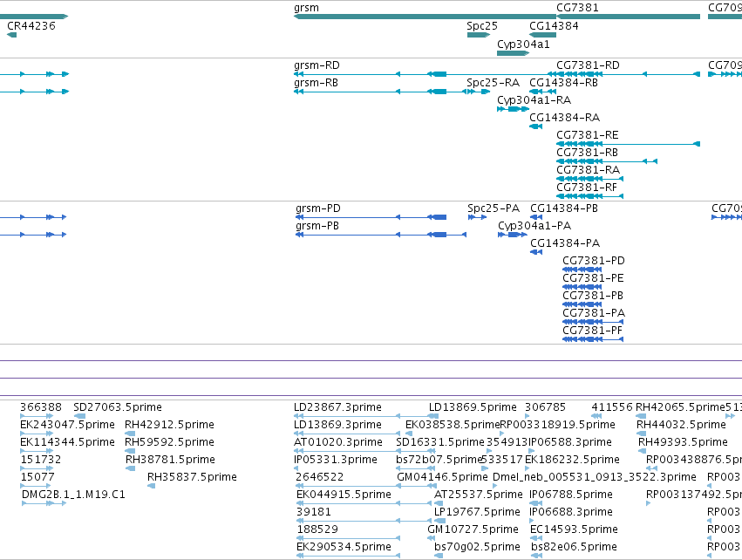Viewport: 742px width, 560px height.
Task: Click transcript CG7381-RF
Action: (589, 196)
